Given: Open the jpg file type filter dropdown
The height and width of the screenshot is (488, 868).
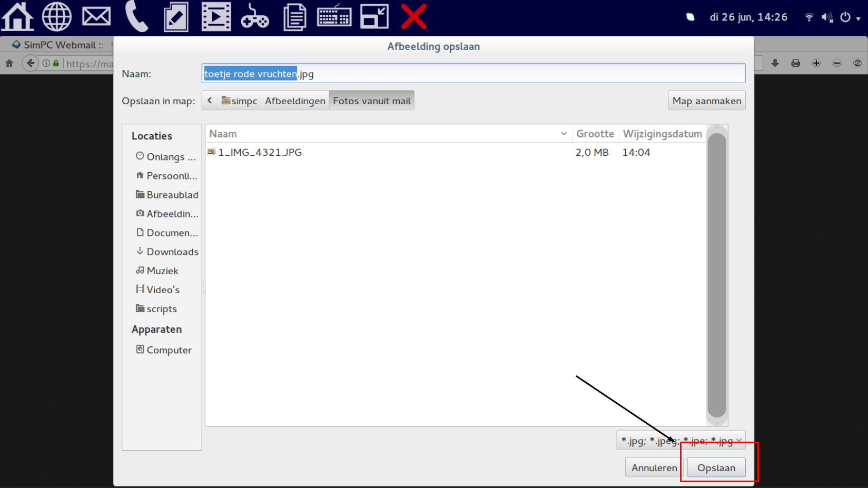Looking at the screenshot, I should 681,441.
